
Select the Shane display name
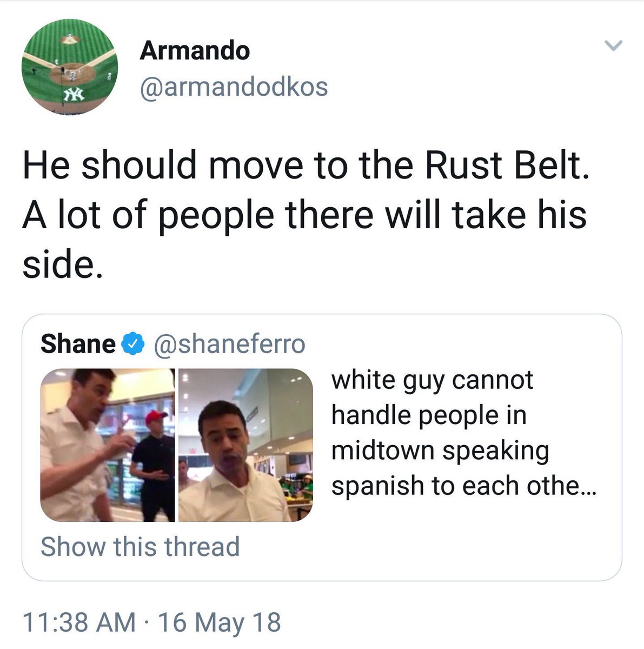tap(78, 344)
